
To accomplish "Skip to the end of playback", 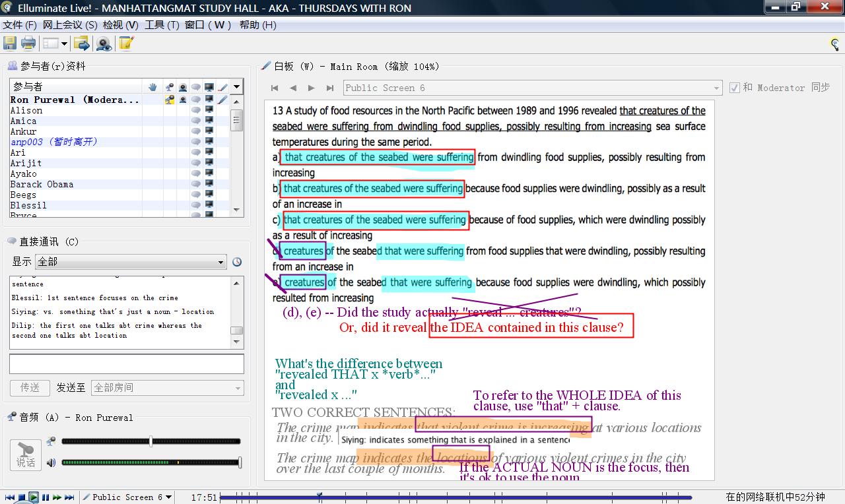I will coord(69,497).
